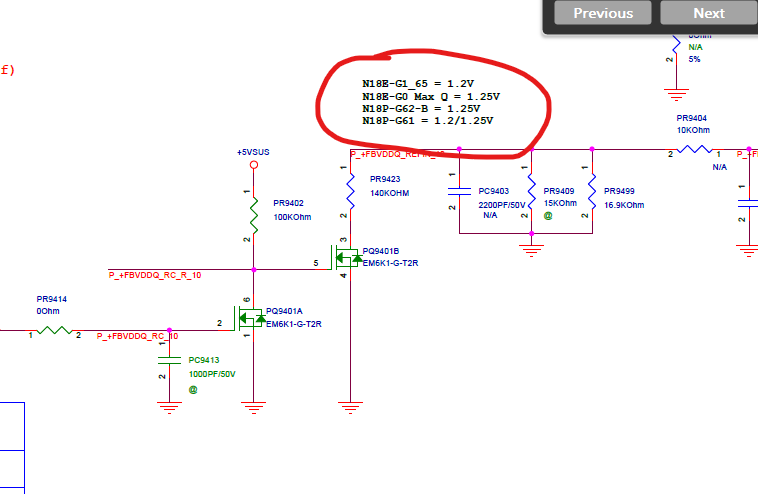
Task: Select the PQ9401A MOSFET symbol
Action: pos(250,319)
